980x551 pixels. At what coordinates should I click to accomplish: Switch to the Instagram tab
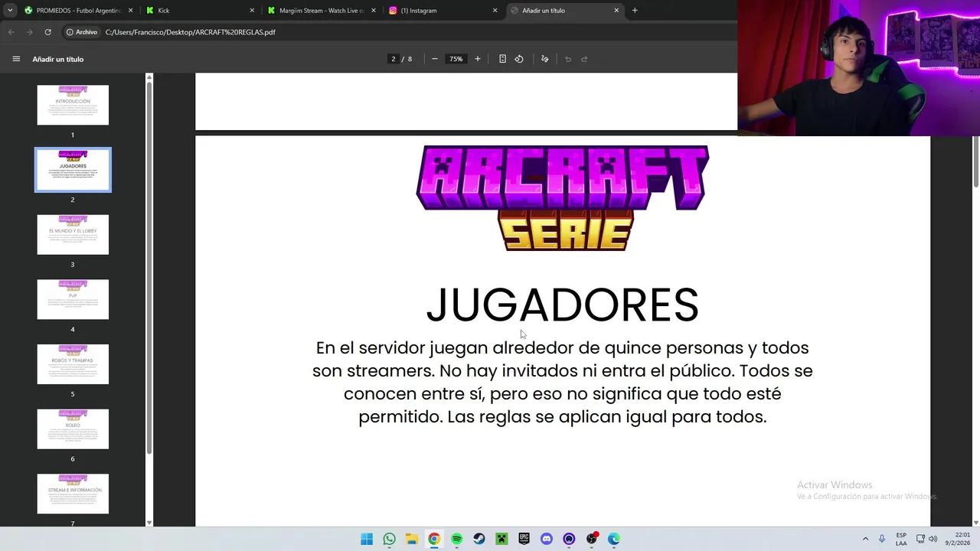coord(443,11)
